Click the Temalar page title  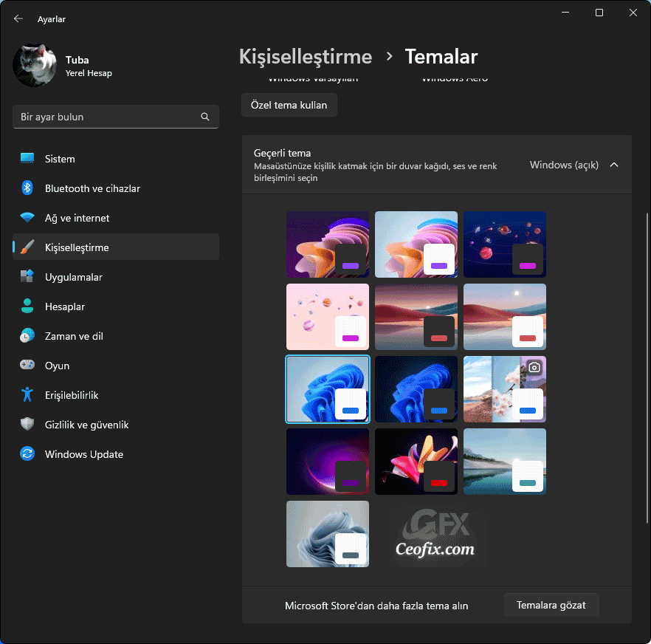point(441,57)
